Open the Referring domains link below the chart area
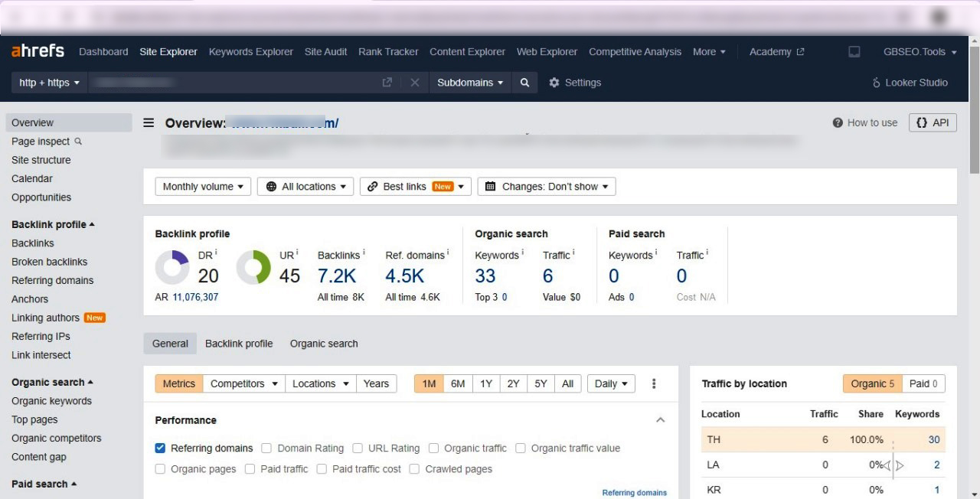Screen dimensions: 980x499 click(634, 492)
